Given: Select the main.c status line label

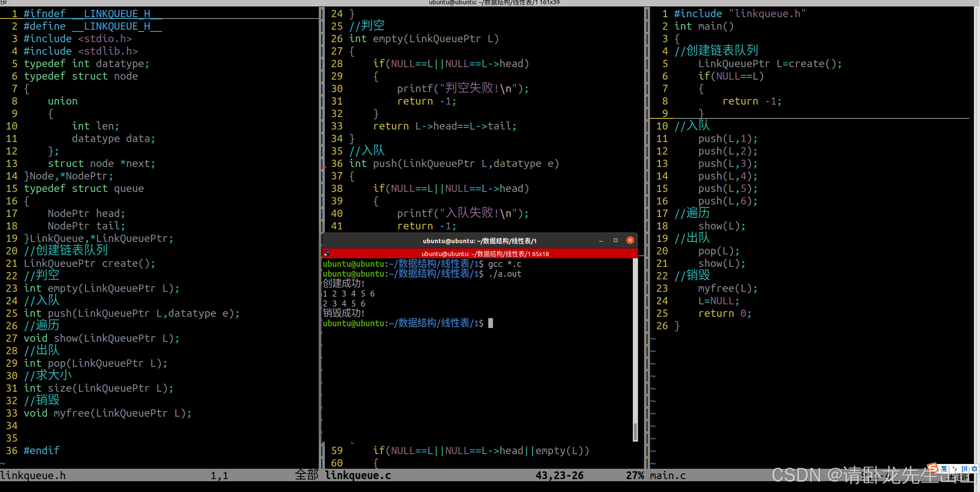Looking at the screenshot, I should (x=667, y=475).
